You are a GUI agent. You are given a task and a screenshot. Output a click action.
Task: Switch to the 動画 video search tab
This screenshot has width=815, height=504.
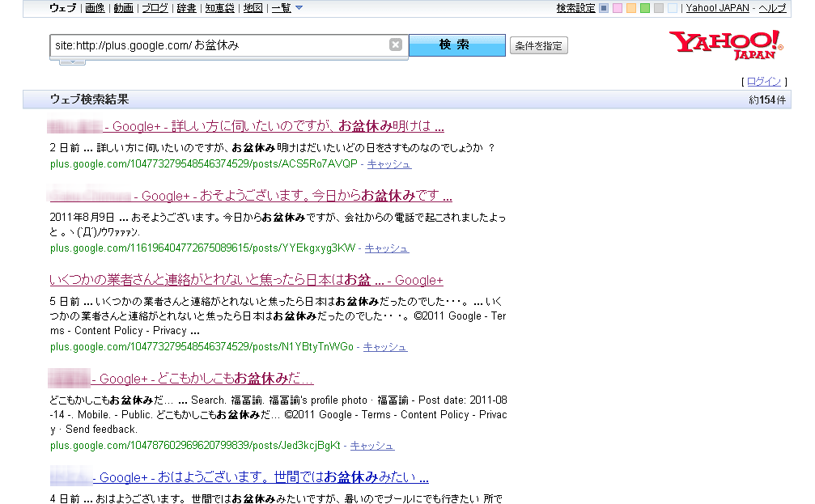[123, 8]
